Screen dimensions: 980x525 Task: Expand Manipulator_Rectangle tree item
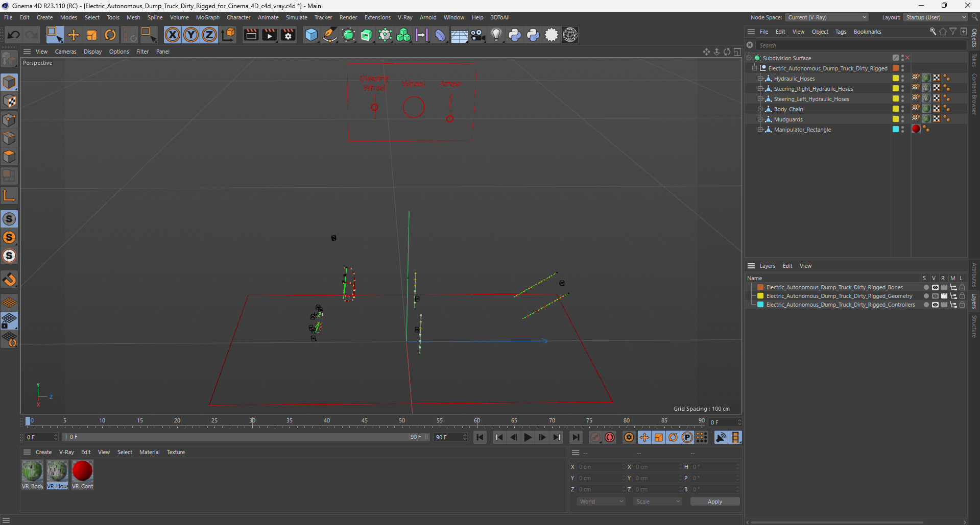(760, 130)
